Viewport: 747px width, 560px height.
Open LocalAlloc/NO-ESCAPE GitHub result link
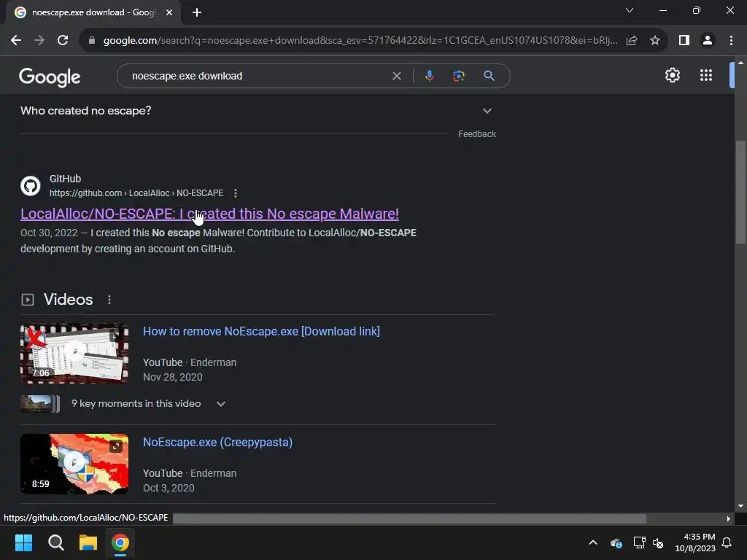pyautogui.click(x=209, y=214)
